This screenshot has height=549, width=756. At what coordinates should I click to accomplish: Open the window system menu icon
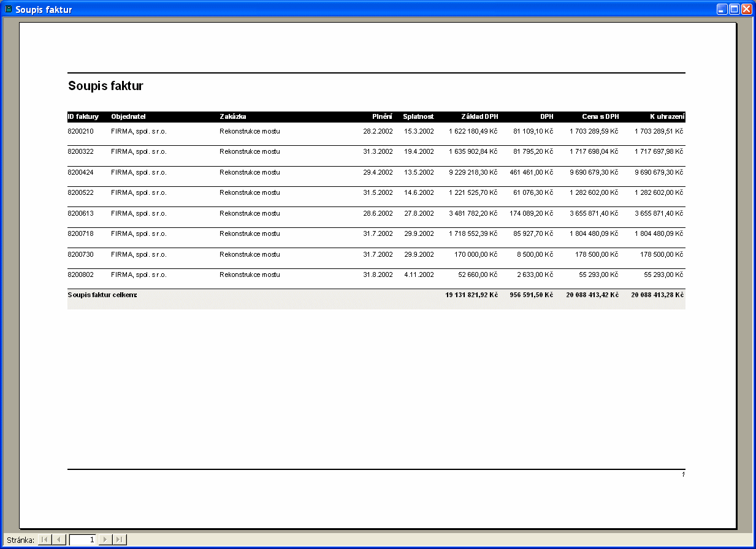click(x=9, y=9)
